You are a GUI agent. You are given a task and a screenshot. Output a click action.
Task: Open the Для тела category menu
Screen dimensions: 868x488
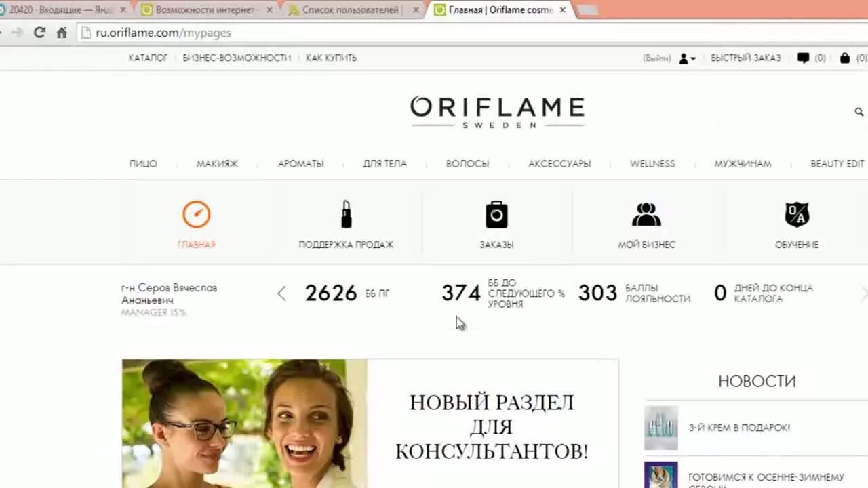384,163
